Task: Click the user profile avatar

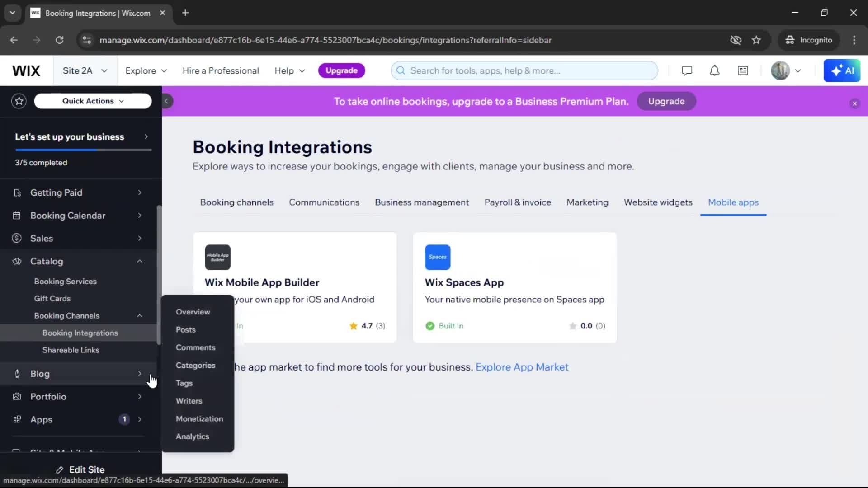Action: (780, 70)
